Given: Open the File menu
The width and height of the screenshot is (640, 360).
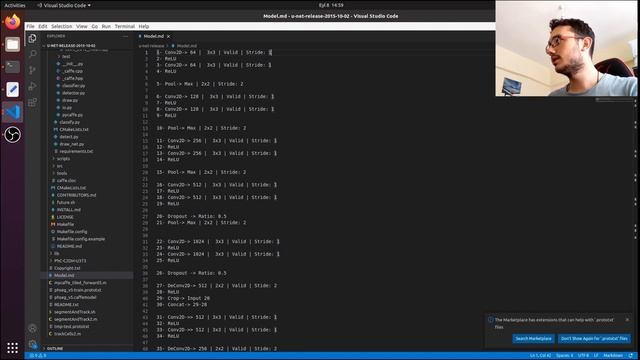Looking at the screenshot, I should tap(30, 26).
